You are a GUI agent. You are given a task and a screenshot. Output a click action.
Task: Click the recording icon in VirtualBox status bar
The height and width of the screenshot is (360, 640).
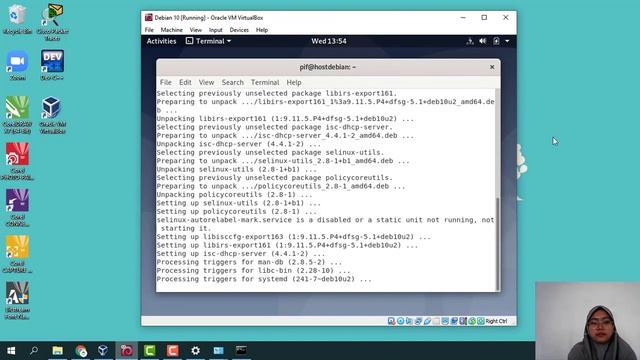coord(454,321)
